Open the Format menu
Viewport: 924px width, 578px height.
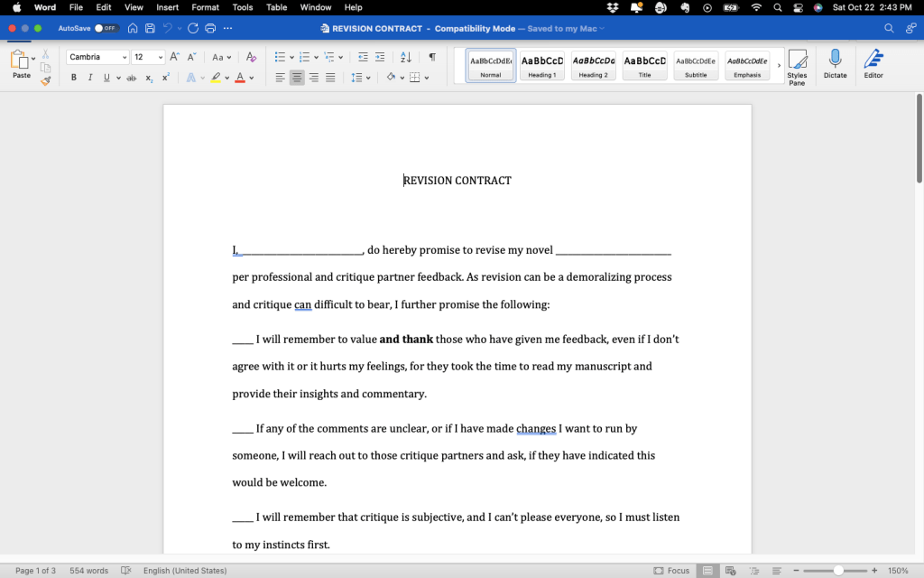(x=205, y=7)
